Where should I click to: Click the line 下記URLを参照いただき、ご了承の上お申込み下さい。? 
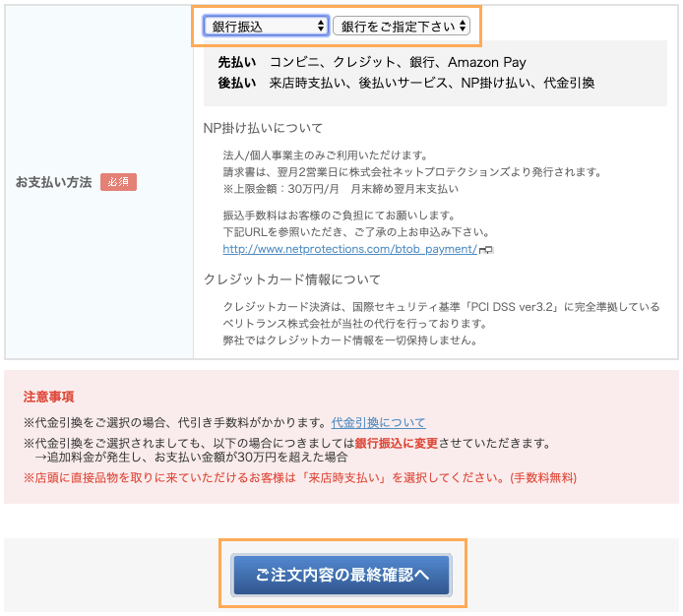click(x=356, y=232)
